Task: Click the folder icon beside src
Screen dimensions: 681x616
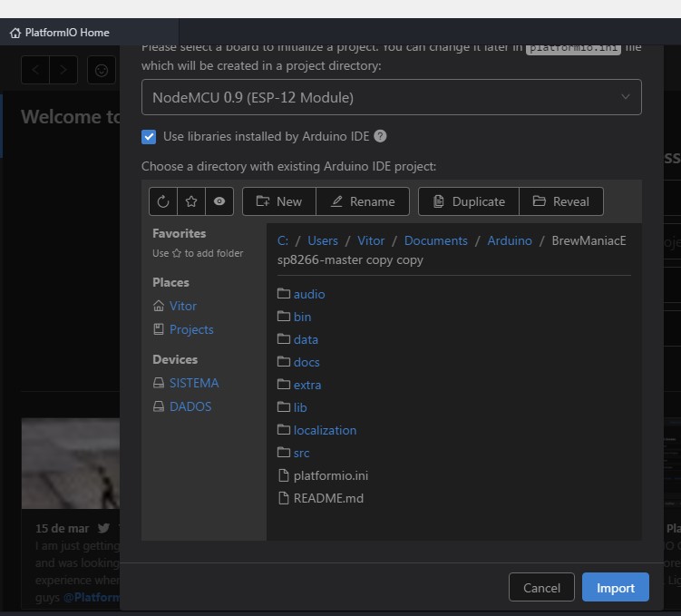Action: pos(284,452)
